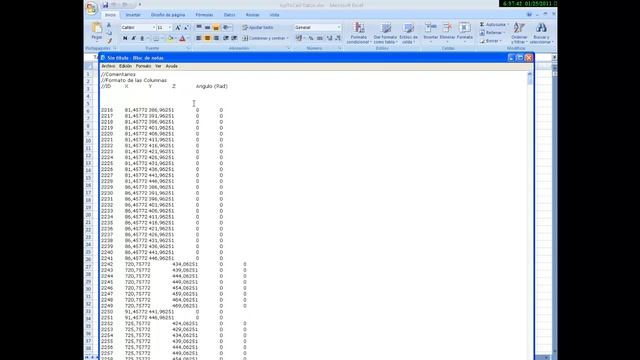Open Formato menu in Bloc de notas
This screenshot has width=640, height=360.
[143, 66]
